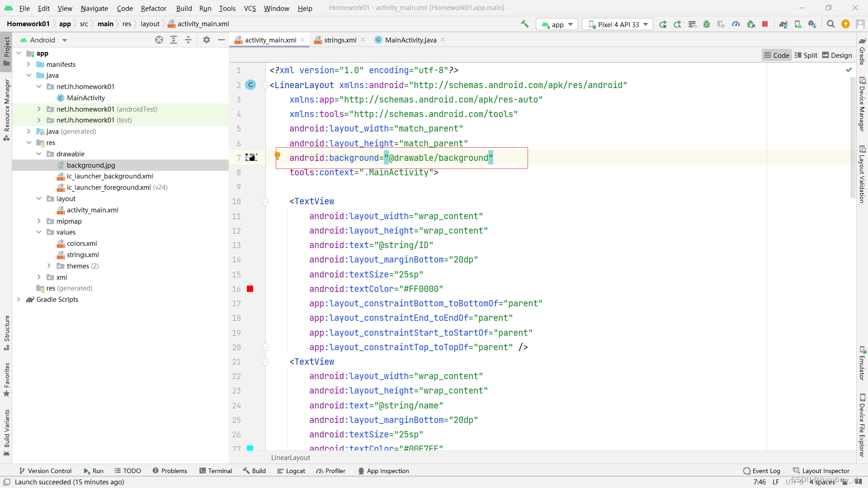Switch the editor to Split view

(x=806, y=55)
